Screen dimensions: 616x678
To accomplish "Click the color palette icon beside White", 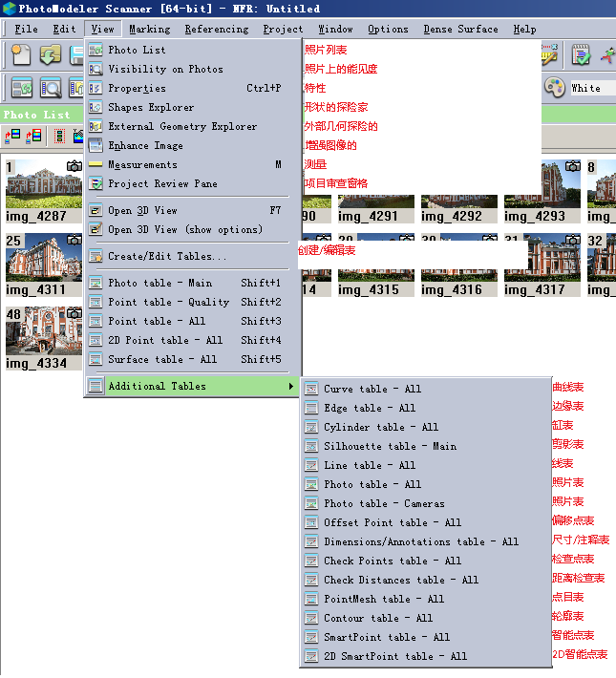I will (554, 88).
